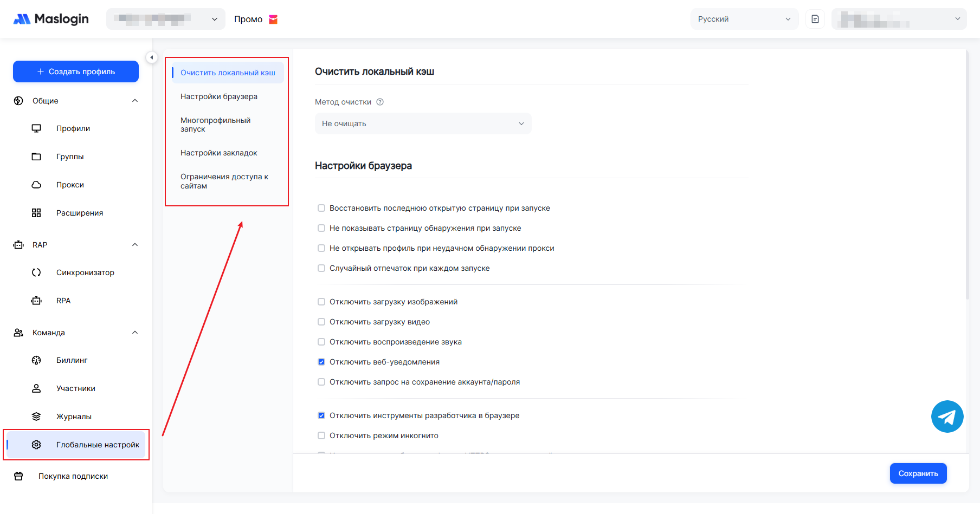The height and width of the screenshot is (514, 980).
Task: Open the Метод очистки dropdown
Action: 423,123
